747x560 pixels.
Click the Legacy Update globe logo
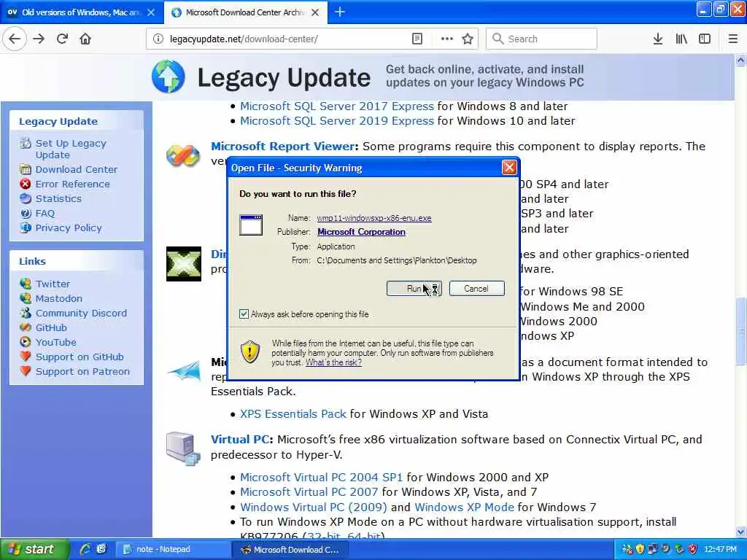(x=169, y=76)
